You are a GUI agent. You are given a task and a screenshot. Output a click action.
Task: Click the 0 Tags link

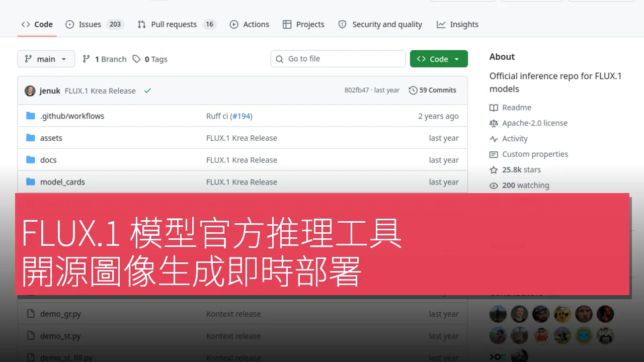coord(150,59)
